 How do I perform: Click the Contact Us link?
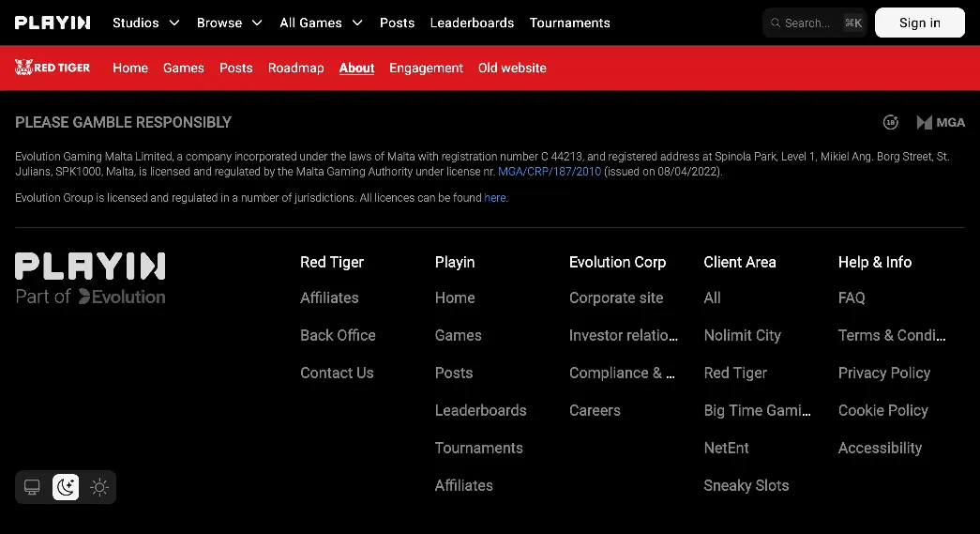coord(337,373)
